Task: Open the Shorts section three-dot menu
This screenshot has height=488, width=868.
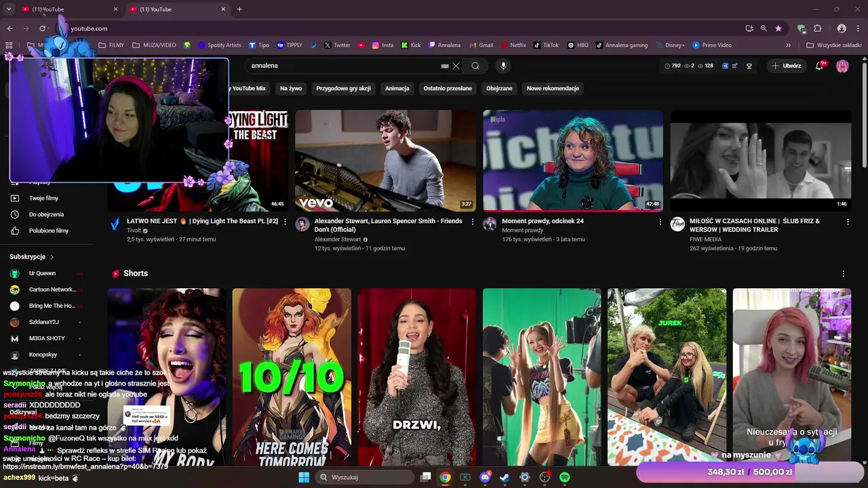Action: click(844, 274)
